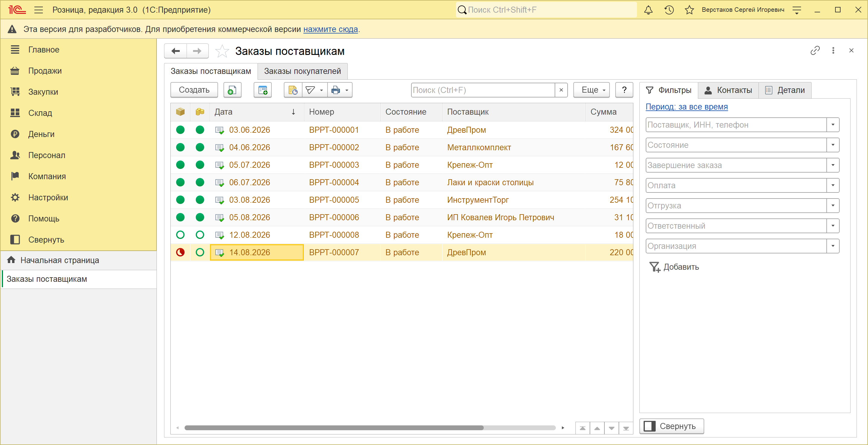Open the Фильтры panel tab

(x=669, y=90)
